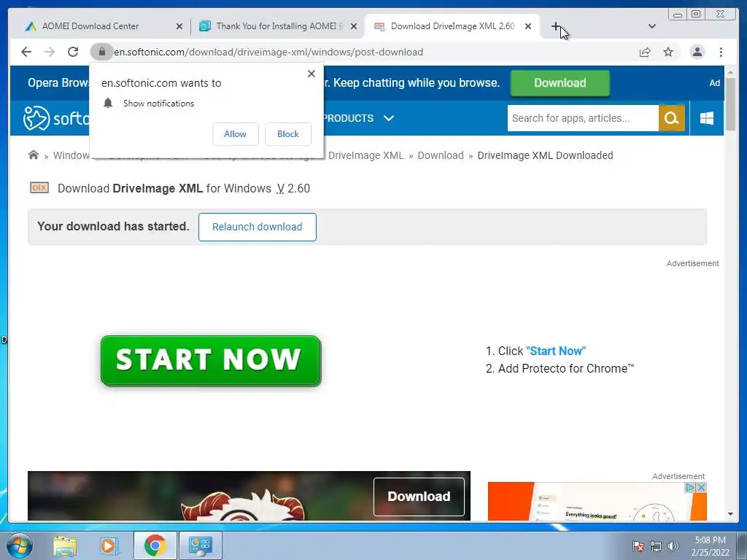Go to the home breadcrumb icon
Image resolution: width=747 pixels, height=560 pixels.
click(34, 155)
